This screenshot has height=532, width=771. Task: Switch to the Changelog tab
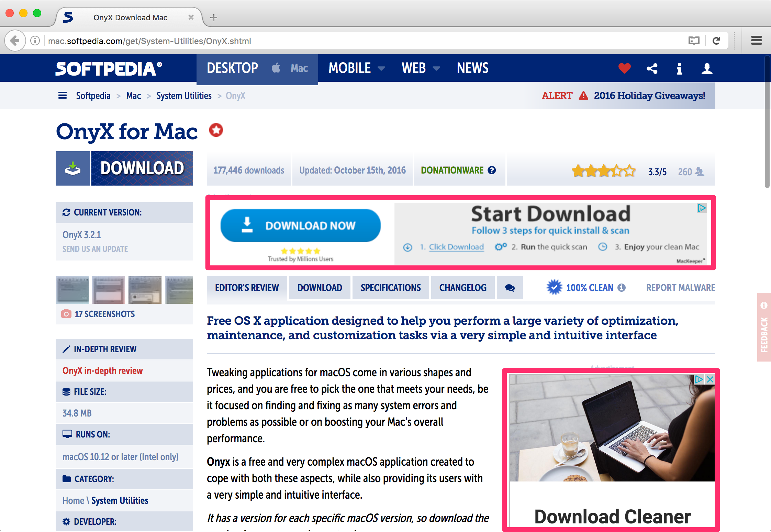click(x=462, y=288)
